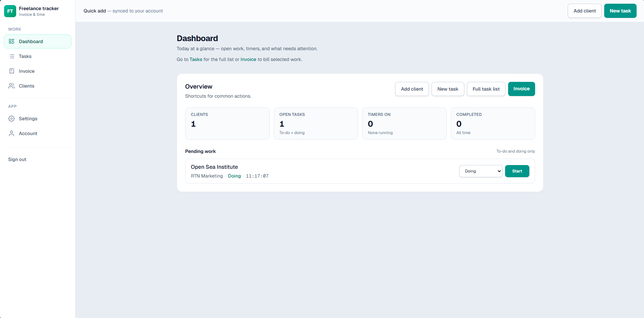This screenshot has height=318, width=644.
Task: Click New task in top bar
Action: click(x=620, y=11)
